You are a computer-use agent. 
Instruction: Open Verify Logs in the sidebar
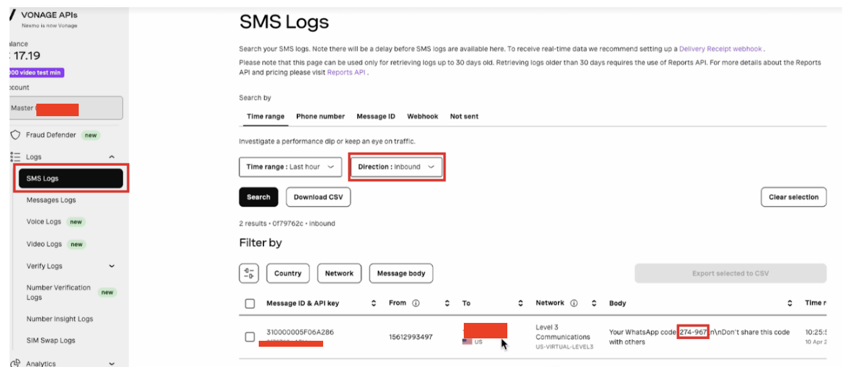coord(45,266)
